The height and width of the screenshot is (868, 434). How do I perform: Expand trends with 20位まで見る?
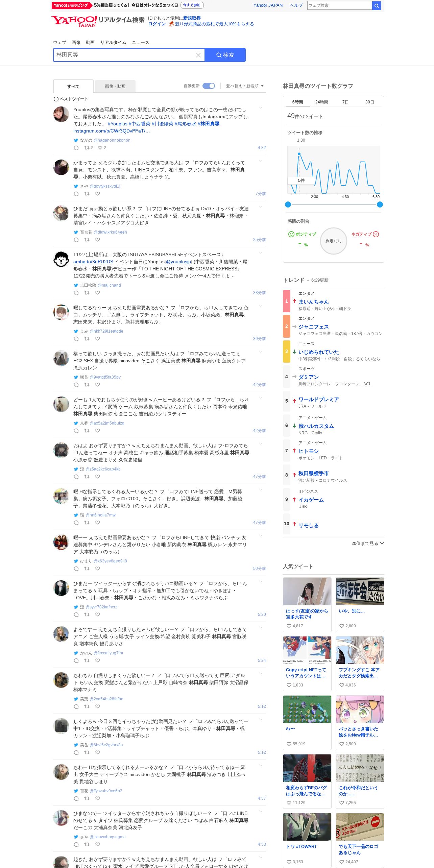(x=367, y=543)
